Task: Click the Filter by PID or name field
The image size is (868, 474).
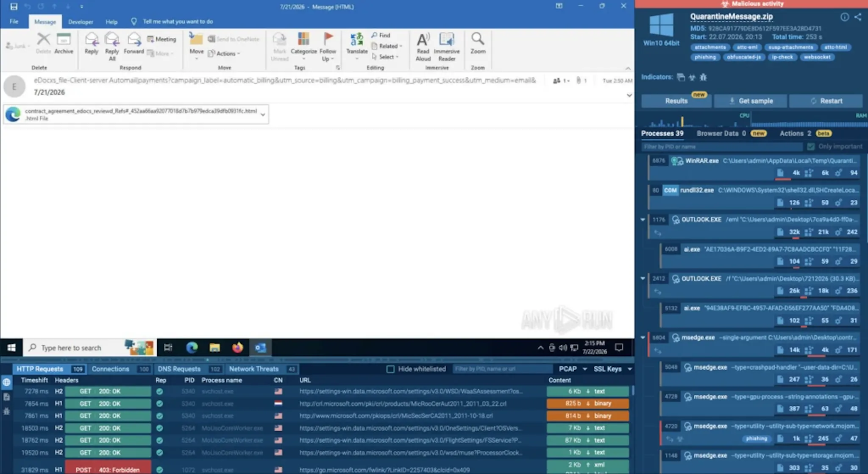Action: 722,147
